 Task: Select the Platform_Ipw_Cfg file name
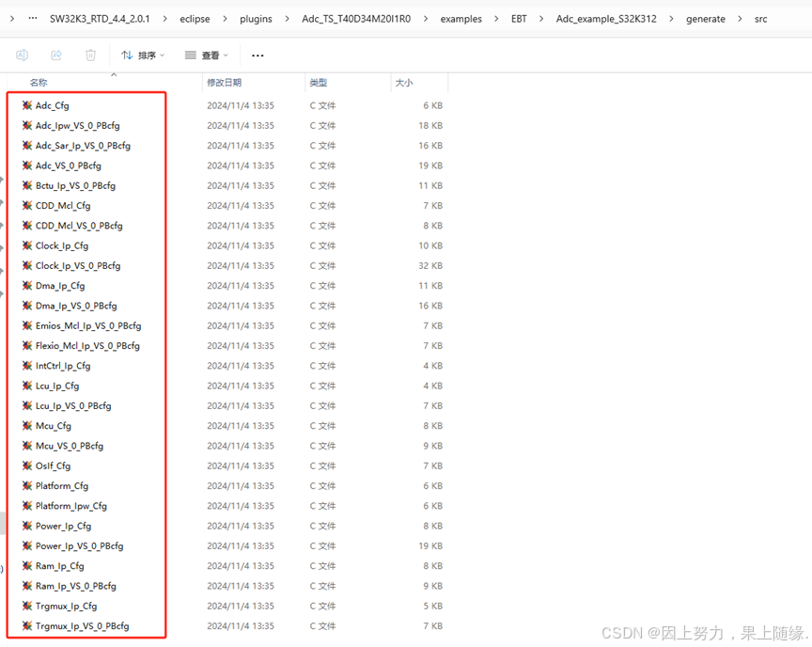(70, 506)
